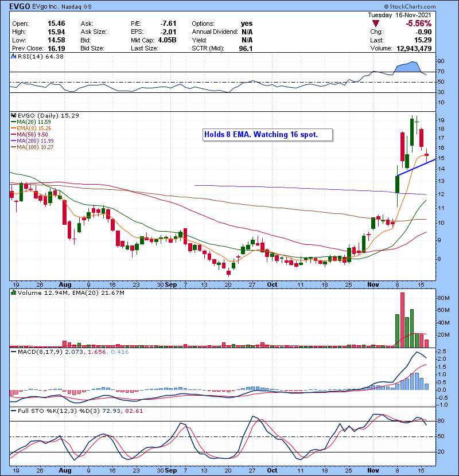Select the High value 15.94

56,32
